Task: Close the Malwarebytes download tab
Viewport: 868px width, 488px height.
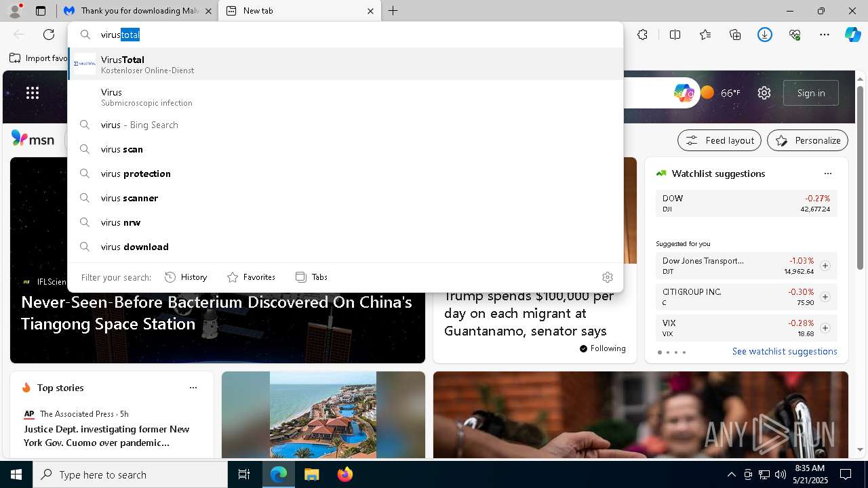Action: point(209,11)
